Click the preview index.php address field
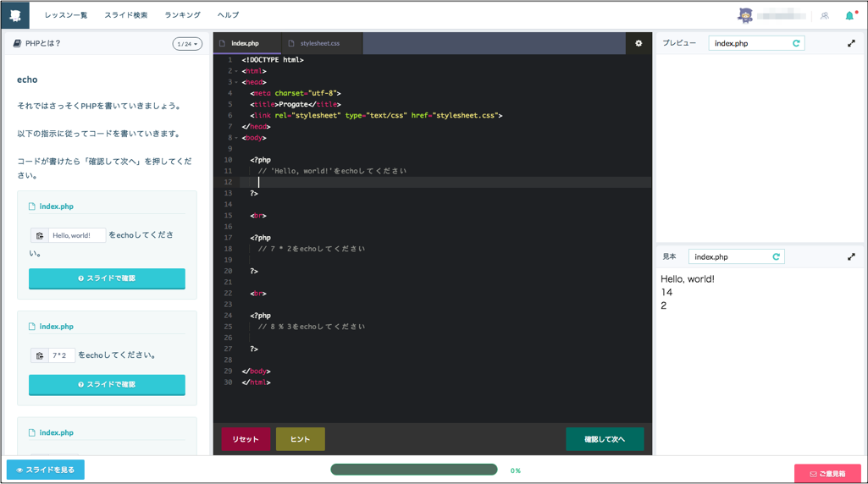The width and height of the screenshot is (868, 484). coord(756,43)
